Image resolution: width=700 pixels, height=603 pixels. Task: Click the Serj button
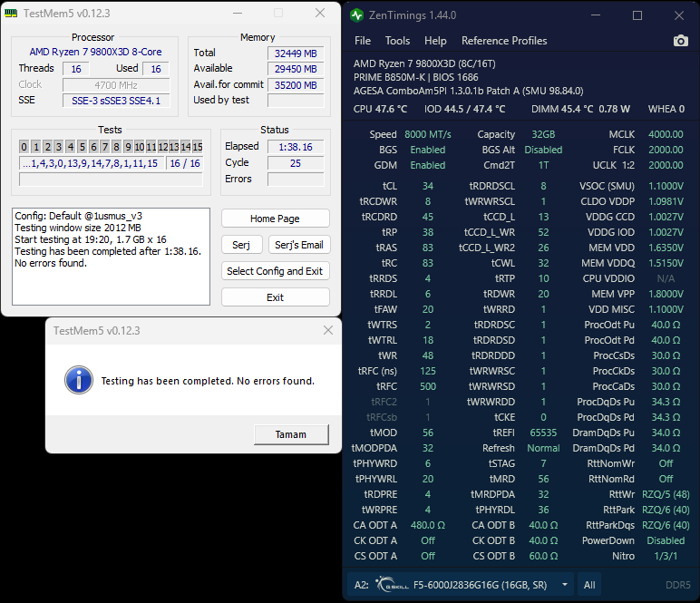coord(241,245)
